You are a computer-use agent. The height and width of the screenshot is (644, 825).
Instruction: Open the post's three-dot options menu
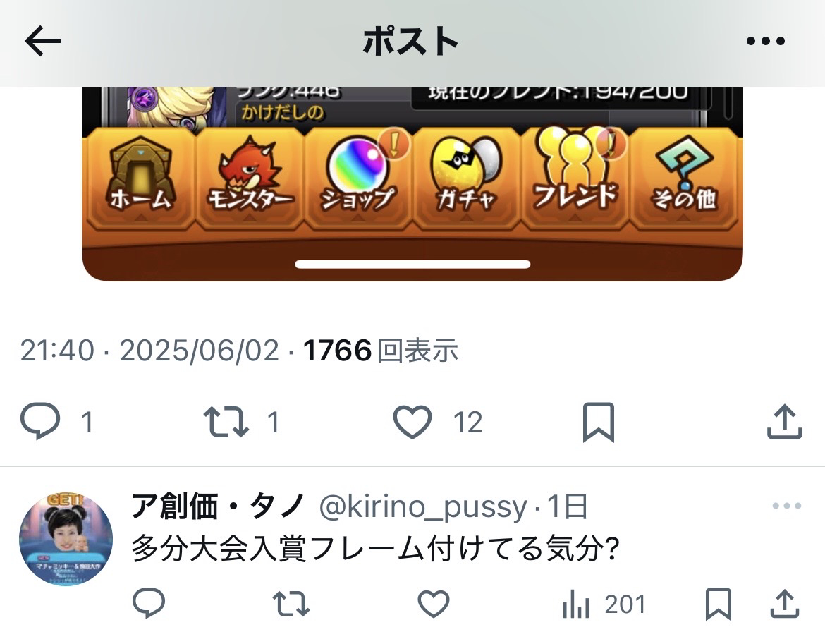pos(766,41)
